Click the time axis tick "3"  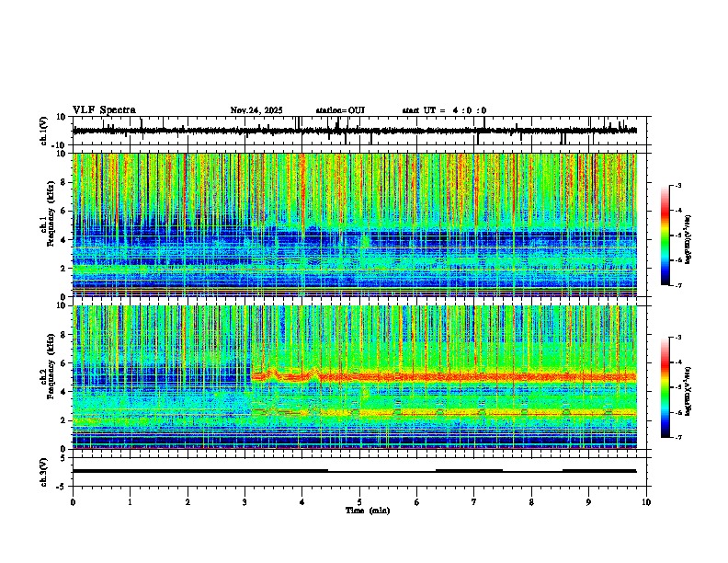tap(245, 502)
